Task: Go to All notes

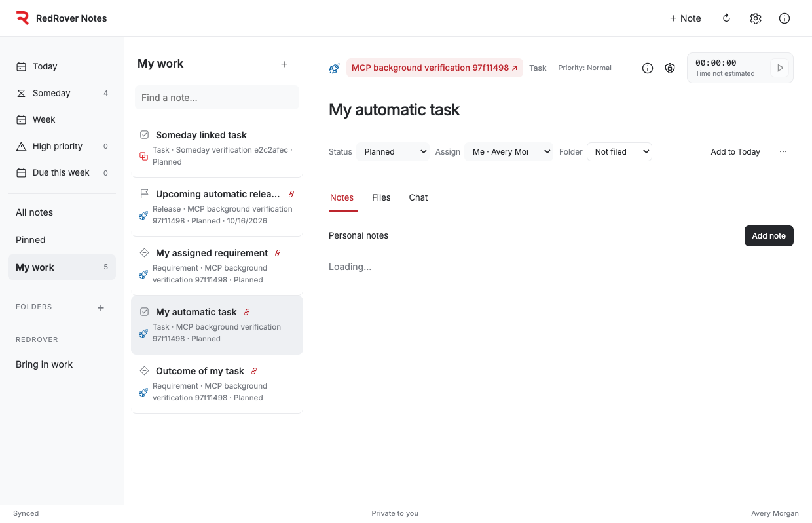Action: tap(62, 212)
